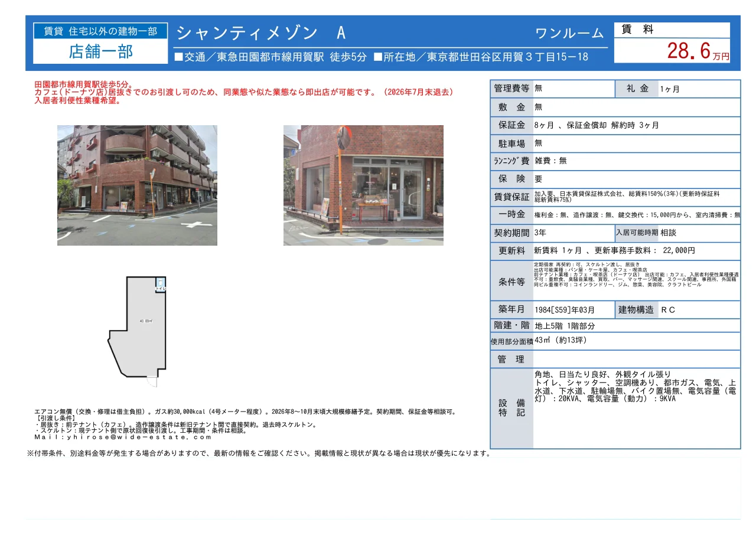
Task: Click the 43.00㎡ label in floor plan
Action: coord(146,321)
